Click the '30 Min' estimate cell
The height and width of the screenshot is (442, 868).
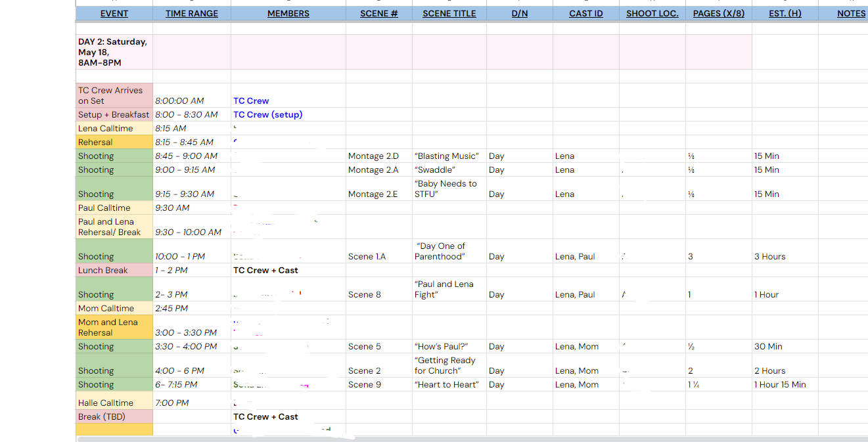tap(785, 346)
